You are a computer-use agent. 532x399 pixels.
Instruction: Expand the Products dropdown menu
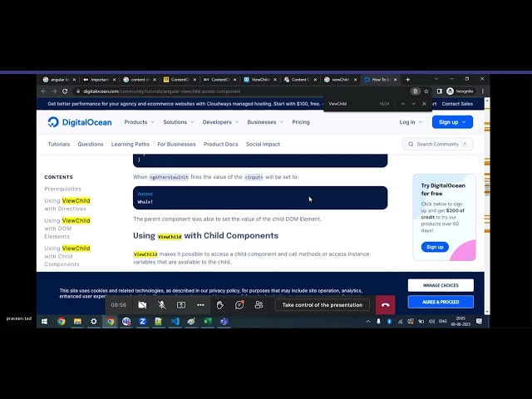coord(139,122)
